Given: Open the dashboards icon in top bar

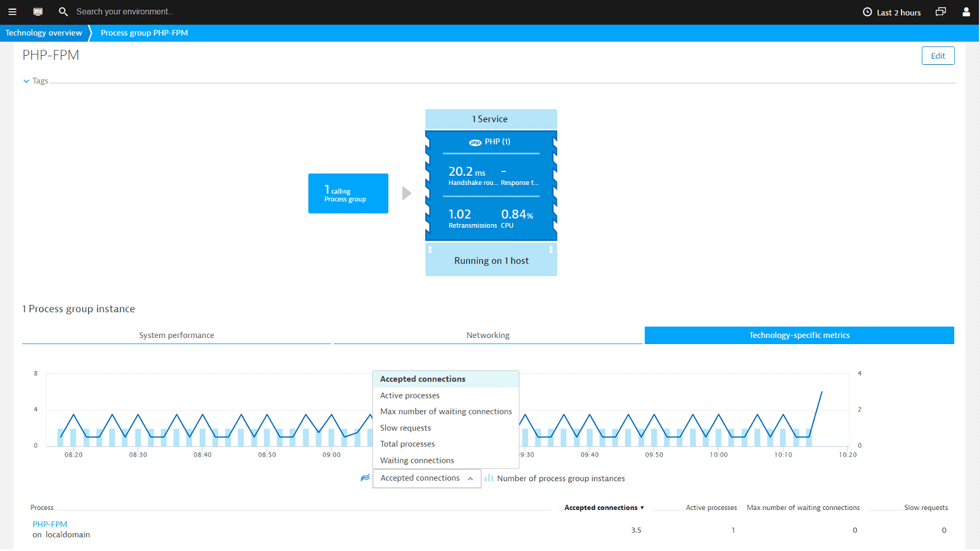Looking at the screenshot, I should [x=38, y=12].
